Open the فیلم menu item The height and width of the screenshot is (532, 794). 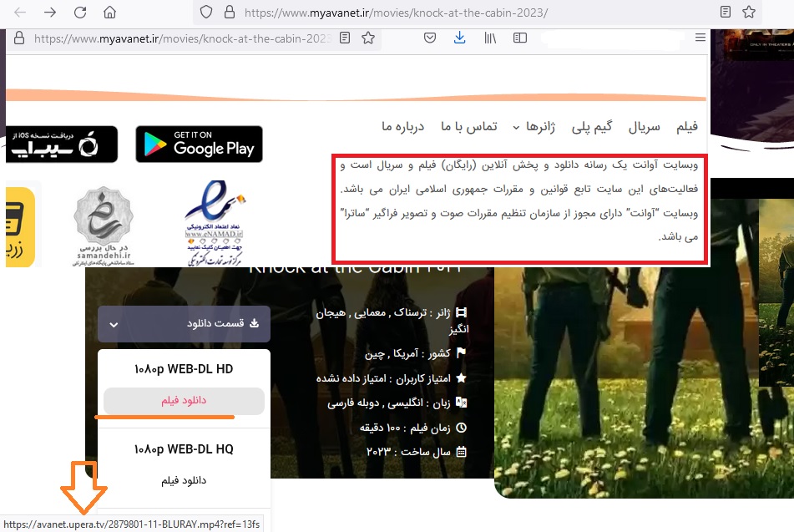click(x=687, y=127)
